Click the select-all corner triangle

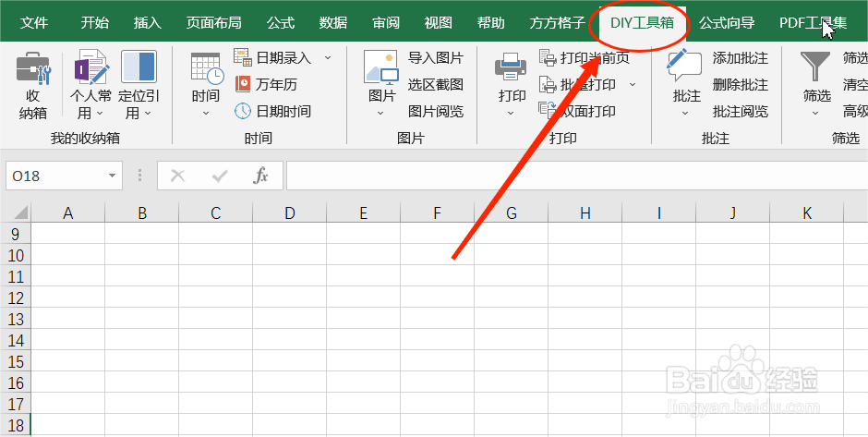tap(20, 212)
